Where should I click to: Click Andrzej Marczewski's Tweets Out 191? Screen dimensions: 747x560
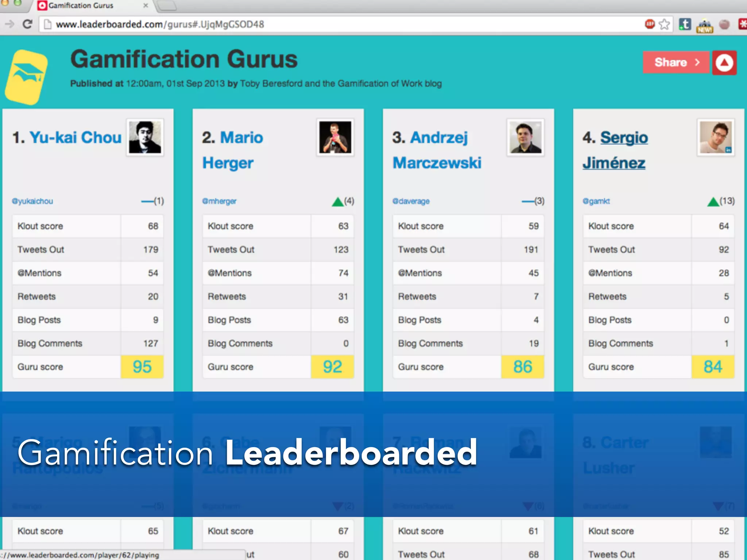coord(531,249)
